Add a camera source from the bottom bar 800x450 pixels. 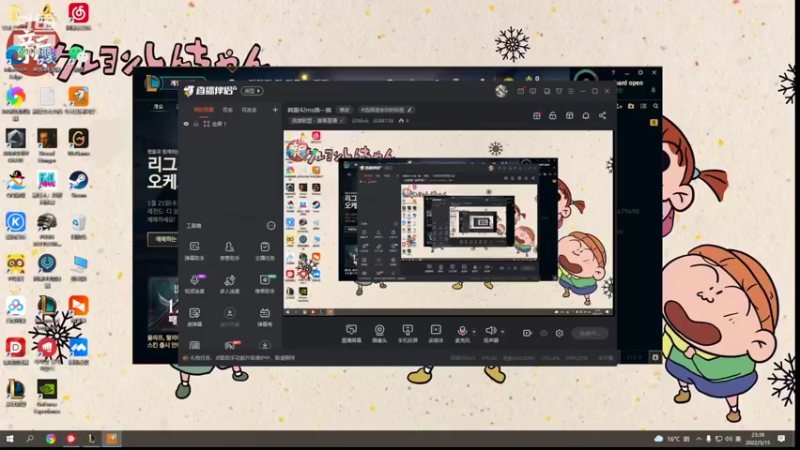click(379, 334)
